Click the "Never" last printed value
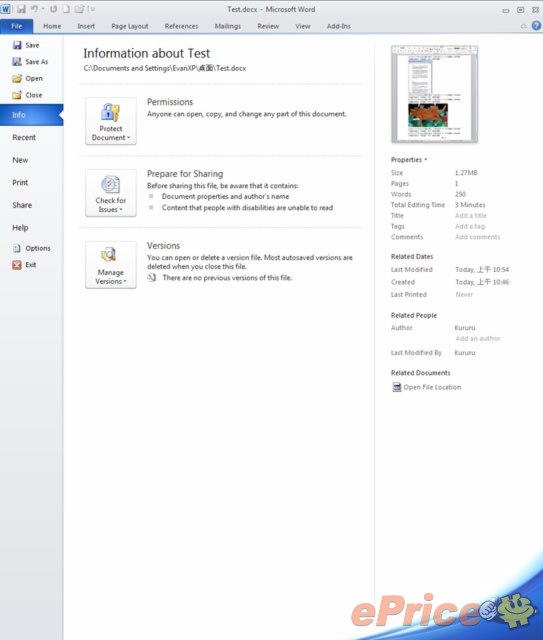The height and width of the screenshot is (640, 543). (464, 295)
